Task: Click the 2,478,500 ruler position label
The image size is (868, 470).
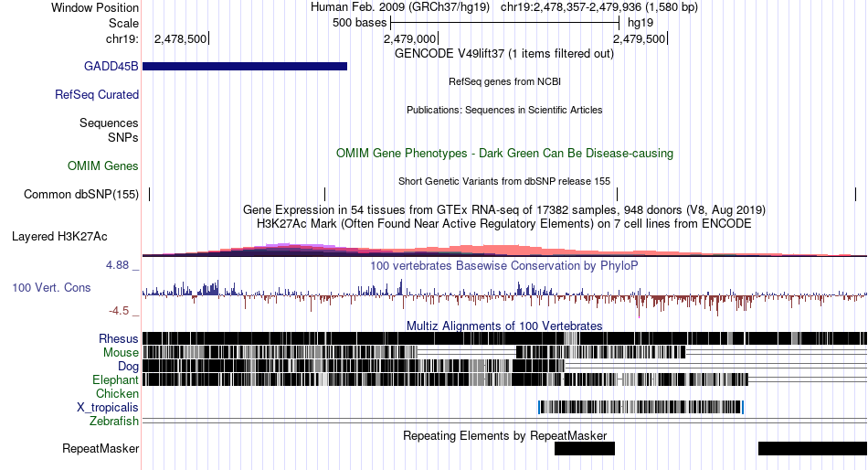Action: click(x=181, y=38)
